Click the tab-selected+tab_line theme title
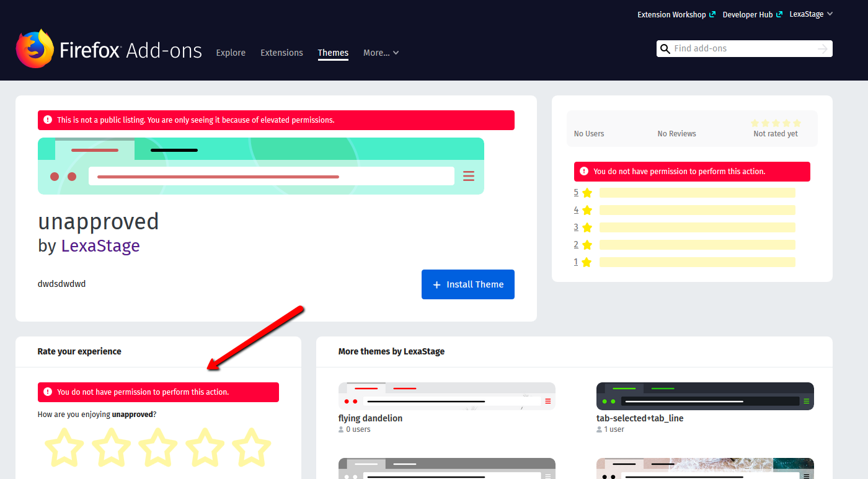The height and width of the screenshot is (479, 868). (x=640, y=418)
